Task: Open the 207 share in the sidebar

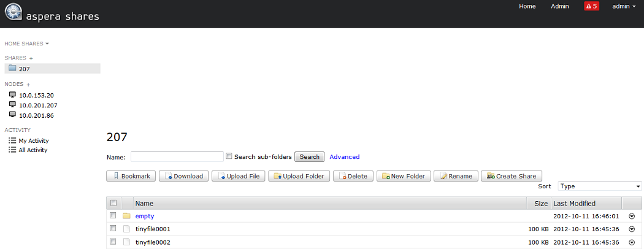Action: click(24, 69)
